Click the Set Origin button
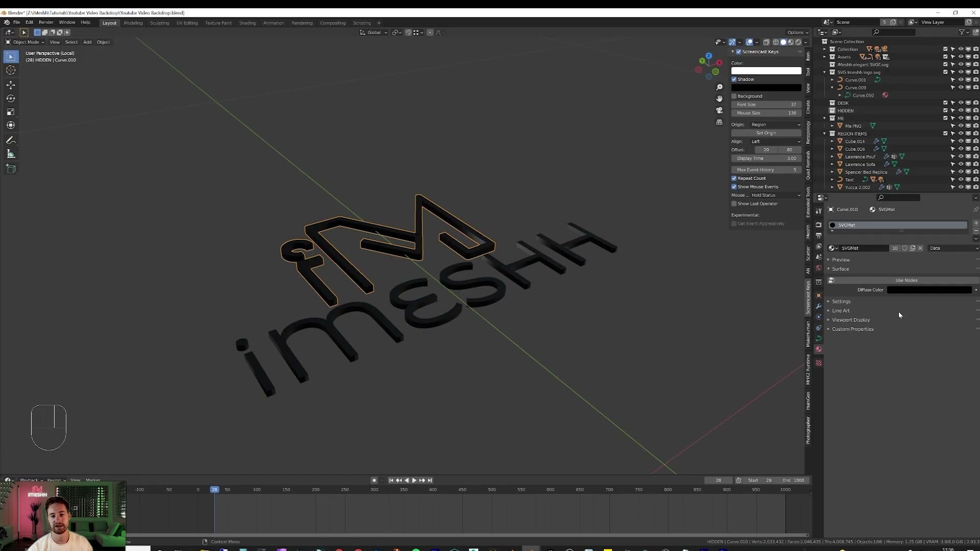 click(766, 133)
